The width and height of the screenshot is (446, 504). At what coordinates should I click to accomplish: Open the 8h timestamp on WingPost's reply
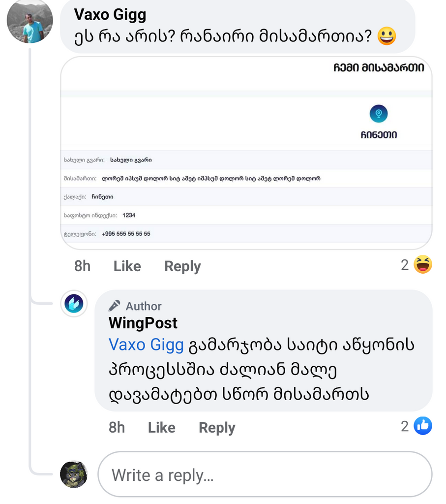click(x=117, y=428)
